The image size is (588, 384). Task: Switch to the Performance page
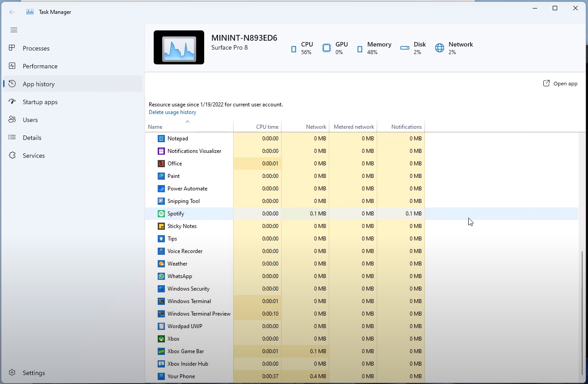point(40,66)
